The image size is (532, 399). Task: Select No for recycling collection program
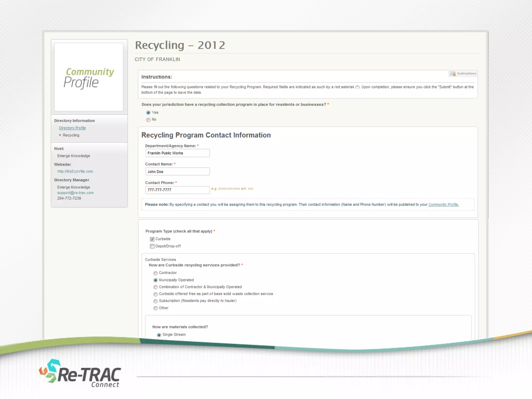tap(148, 120)
